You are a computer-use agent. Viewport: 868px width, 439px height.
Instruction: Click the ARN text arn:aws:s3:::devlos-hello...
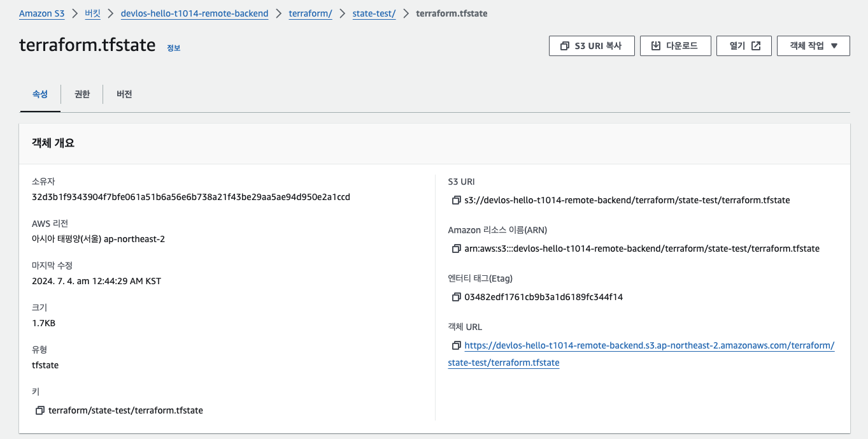642,248
